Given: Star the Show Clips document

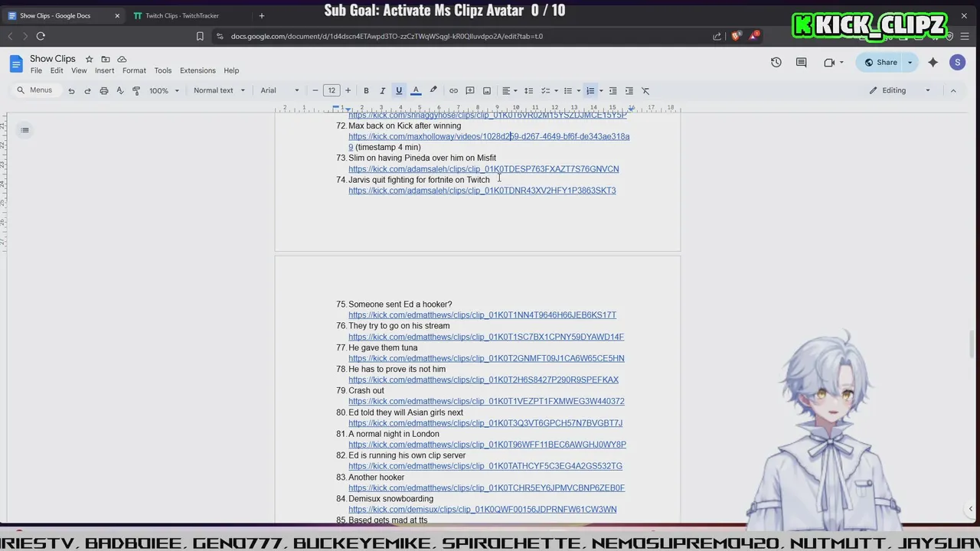Looking at the screenshot, I should [89, 59].
